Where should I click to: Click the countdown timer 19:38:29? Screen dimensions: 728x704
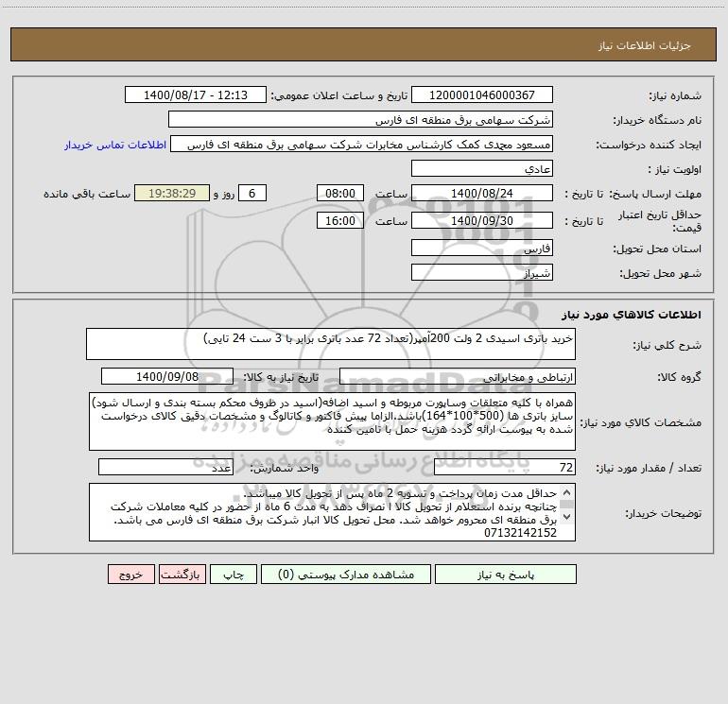point(172,193)
